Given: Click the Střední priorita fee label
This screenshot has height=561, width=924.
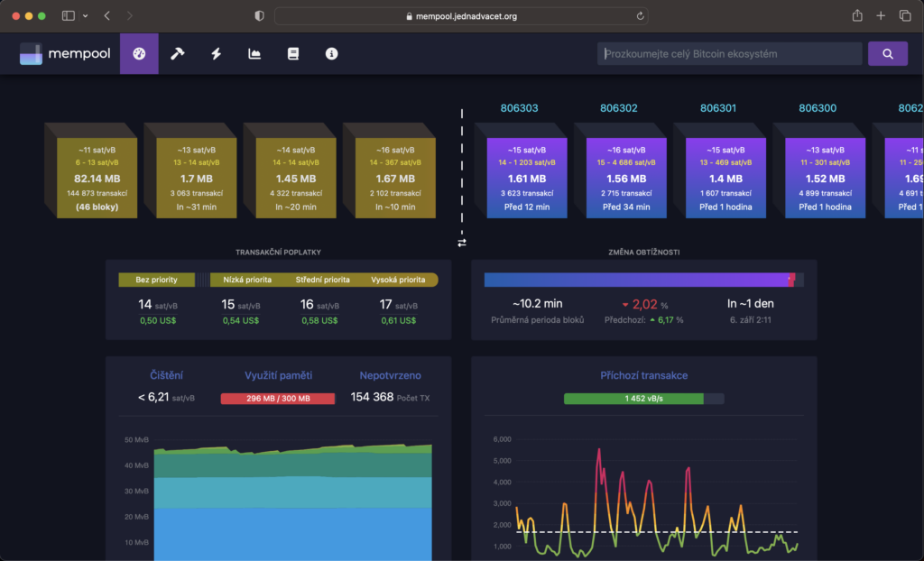Looking at the screenshot, I should coord(322,280).
